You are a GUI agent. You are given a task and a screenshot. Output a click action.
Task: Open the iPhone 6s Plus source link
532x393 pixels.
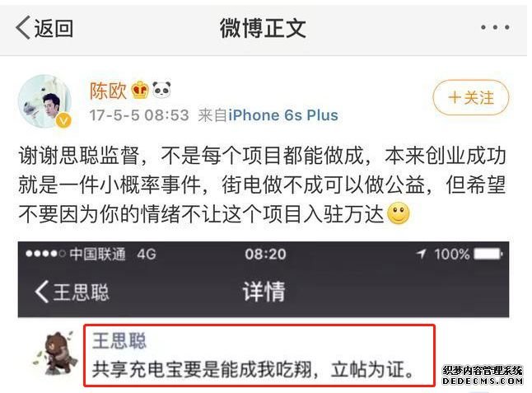click(283, 115)
